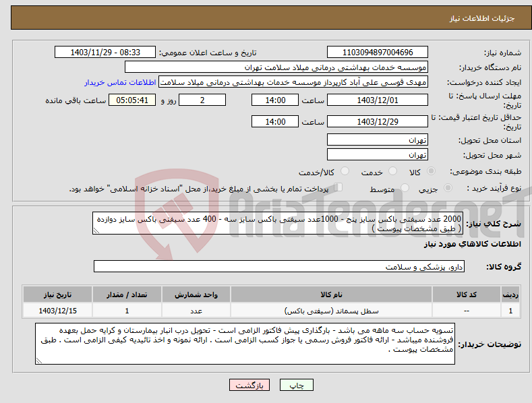Click the استان محل تحویل field
The height and width of the screenshot is (403, 532).
coord(378,139)
